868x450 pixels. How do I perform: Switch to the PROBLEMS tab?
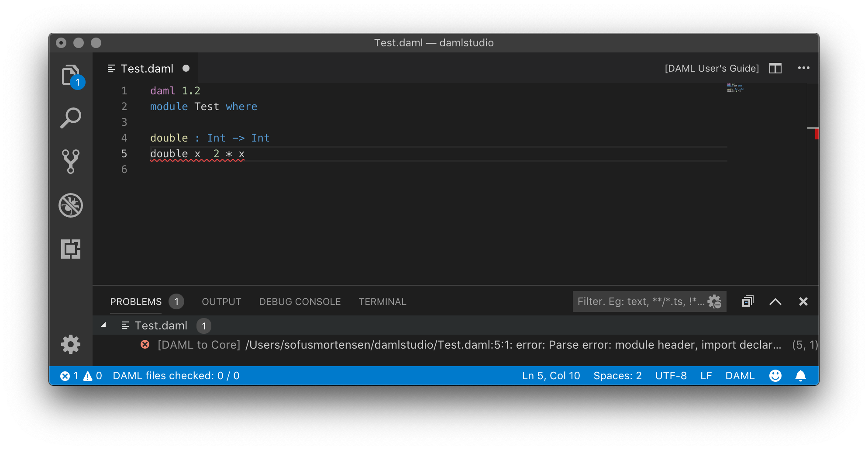tap(136, 302)
